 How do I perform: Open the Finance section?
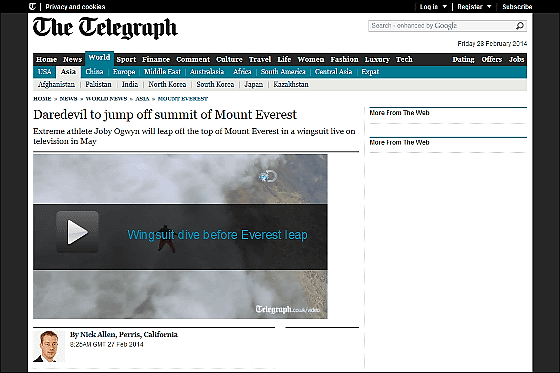(x=156, y=59)
